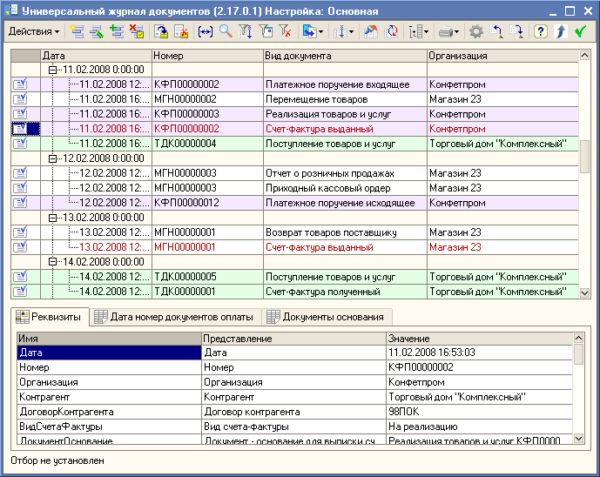Click the Дата column header
Screen dimensions: 600x477
[x=96, y=56]
